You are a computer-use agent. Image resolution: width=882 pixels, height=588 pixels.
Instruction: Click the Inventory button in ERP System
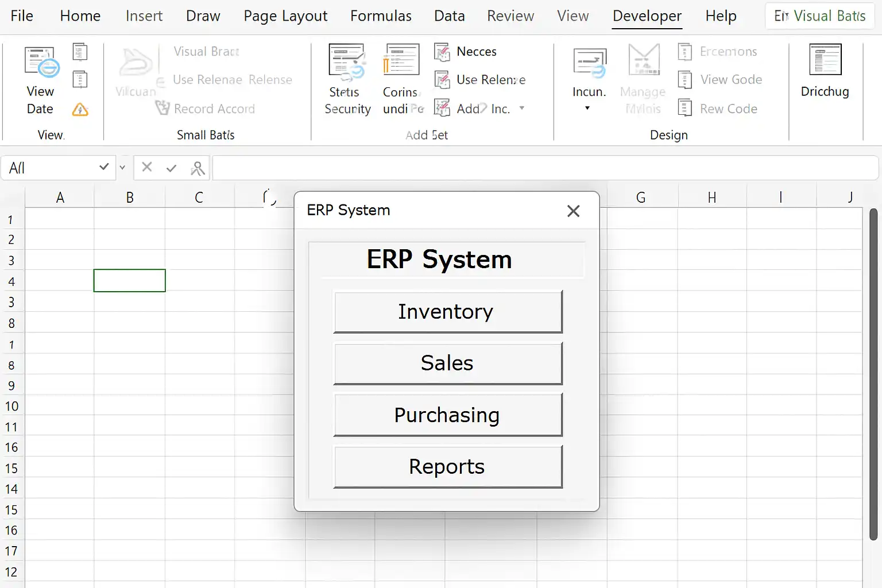447,312
